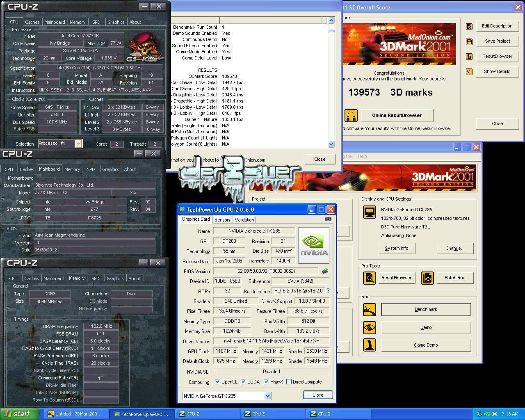Click the Pro Tools ResultBrowser icon
This screenshot has width=525, height=420.
(x=370, y=278)
